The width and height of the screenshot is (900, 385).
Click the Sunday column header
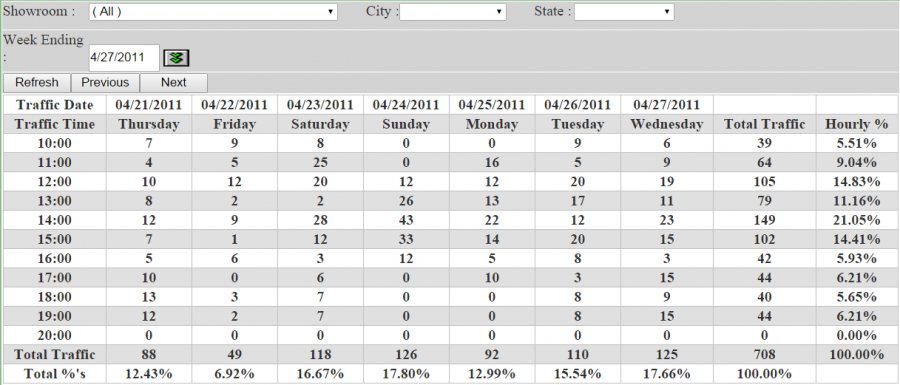pyautogui.click(x=406, y=124)
